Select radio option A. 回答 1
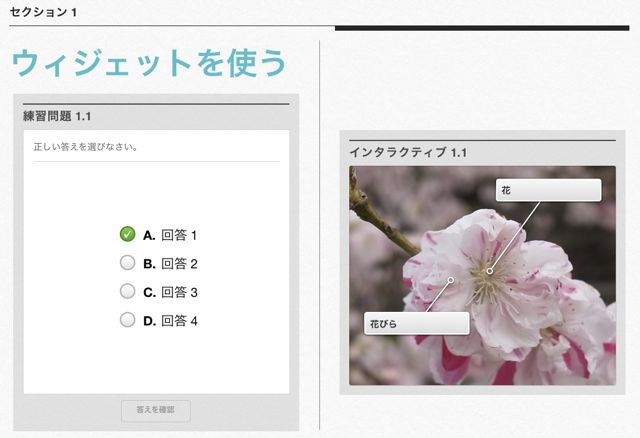Viewport: 640px width, 438px height. pos(127,234)
